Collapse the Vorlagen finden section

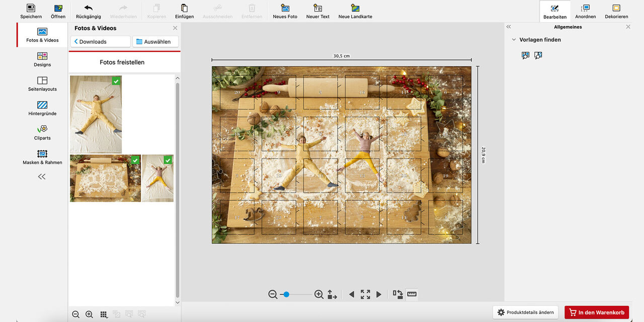514,40
